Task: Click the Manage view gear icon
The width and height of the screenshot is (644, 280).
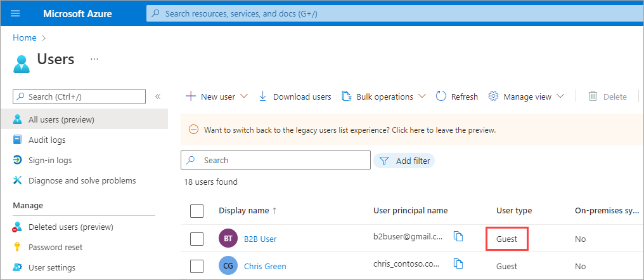Action: click(493, 97)
